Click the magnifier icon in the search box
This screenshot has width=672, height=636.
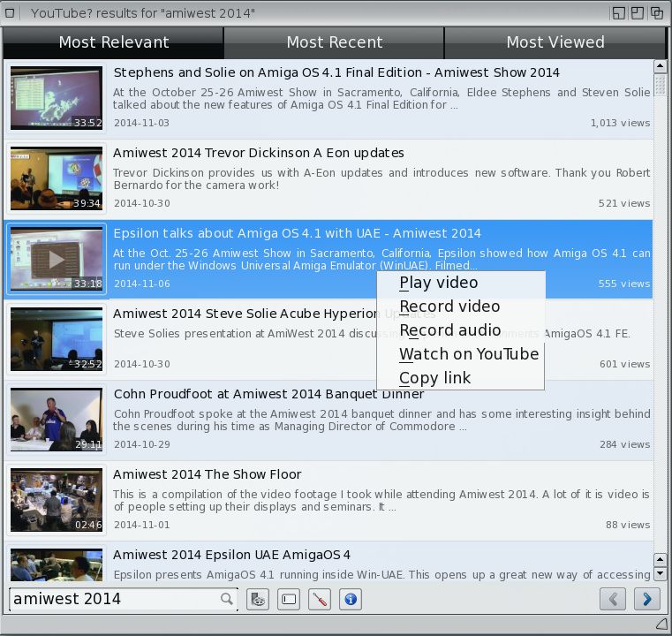[x=227, y=599]
